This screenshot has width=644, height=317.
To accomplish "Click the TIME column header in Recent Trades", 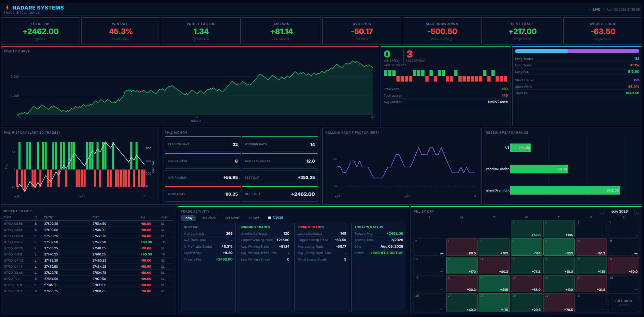I will point(7,217).
